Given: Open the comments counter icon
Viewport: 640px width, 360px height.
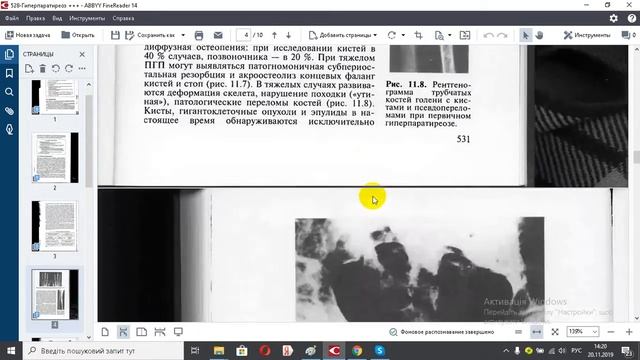Looking at the screenshot, I should (629, 35).
